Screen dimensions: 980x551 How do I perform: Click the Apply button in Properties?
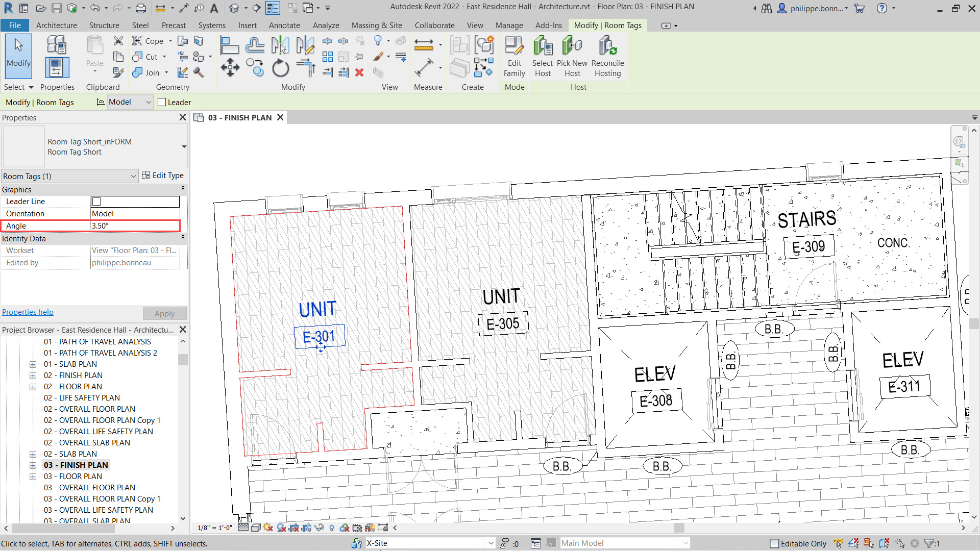click(164, 313)
